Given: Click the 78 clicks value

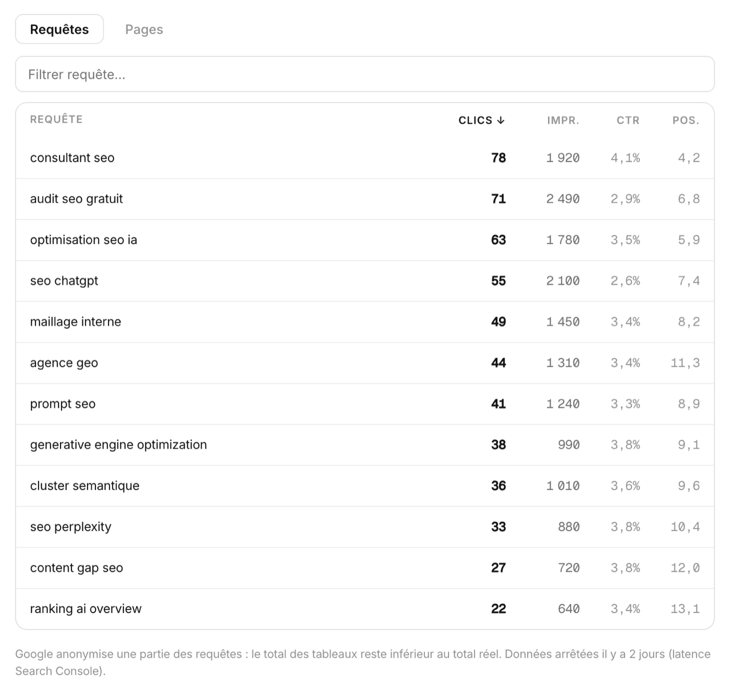Looking at the screenshot, I should click(498, 158).
